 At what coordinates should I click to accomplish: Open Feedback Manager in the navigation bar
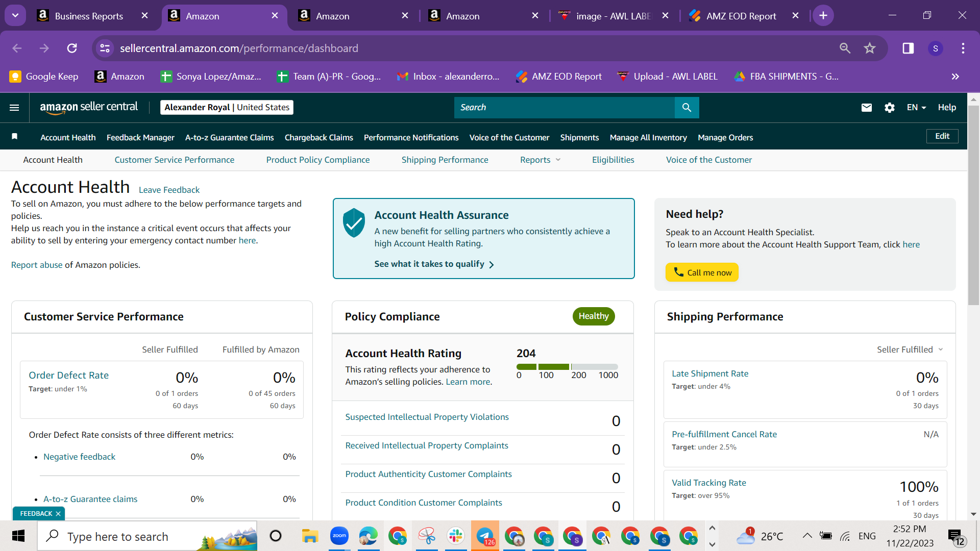140,137
